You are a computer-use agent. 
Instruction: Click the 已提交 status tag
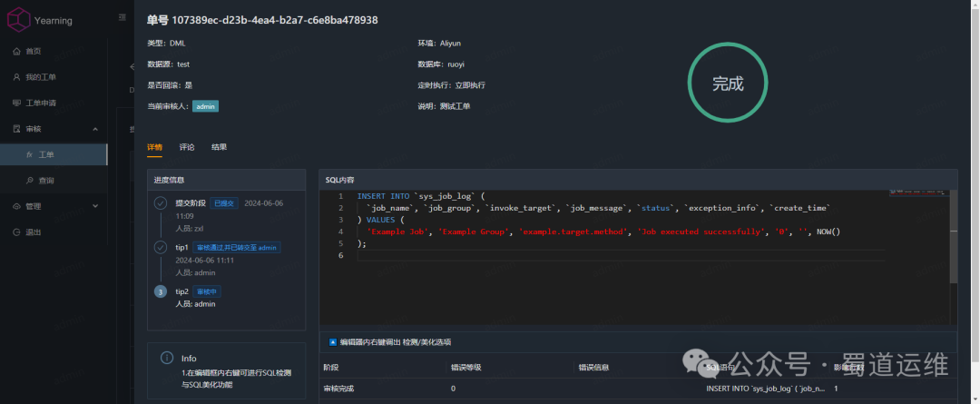click(x=224, y=203)
